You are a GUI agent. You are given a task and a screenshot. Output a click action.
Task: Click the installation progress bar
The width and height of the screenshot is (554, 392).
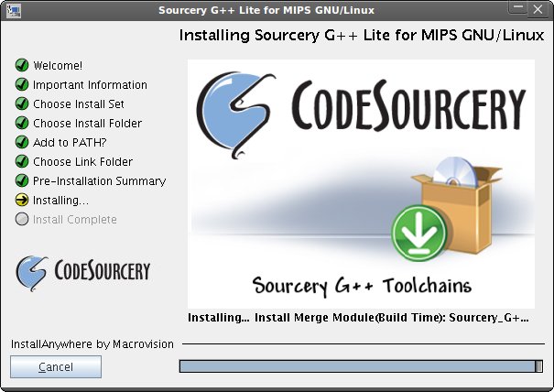(x=361, y=366)
